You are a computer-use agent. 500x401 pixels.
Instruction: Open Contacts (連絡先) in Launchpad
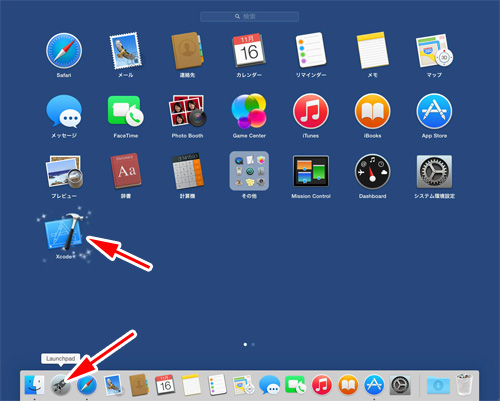[187, 51]
